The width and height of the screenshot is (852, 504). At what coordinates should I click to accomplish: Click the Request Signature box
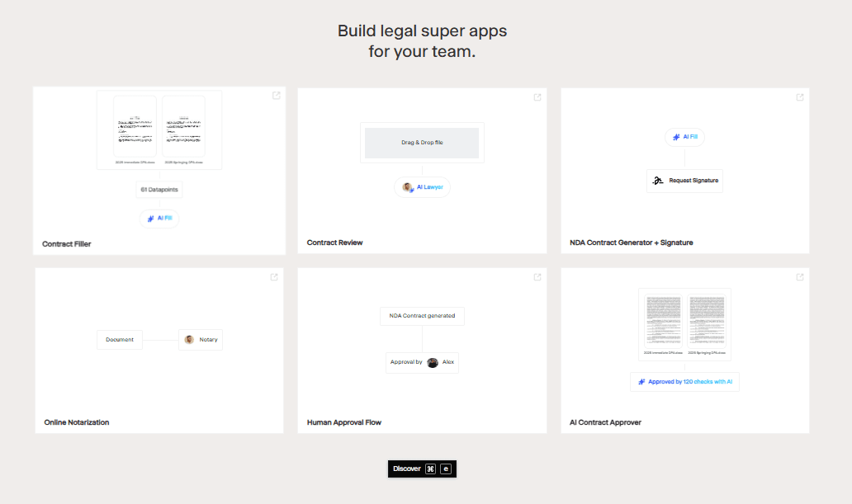pos(684,181)
